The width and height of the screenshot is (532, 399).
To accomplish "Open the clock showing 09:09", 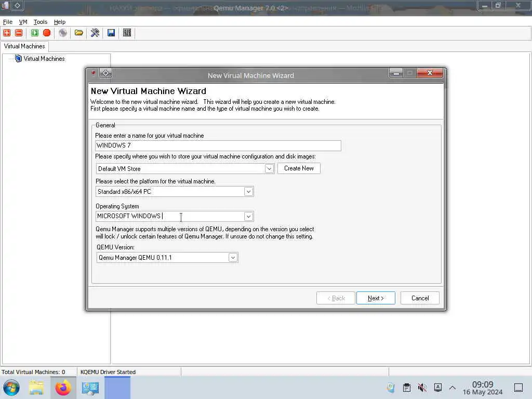I will coord(483,388).
